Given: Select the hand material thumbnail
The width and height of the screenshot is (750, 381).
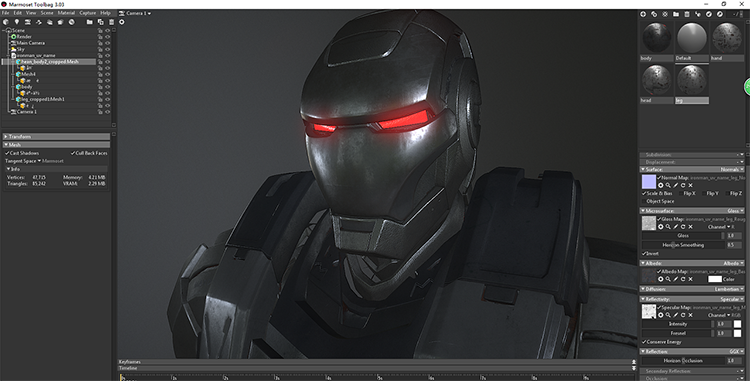Looking at the screenshot, I should [727, 38].
